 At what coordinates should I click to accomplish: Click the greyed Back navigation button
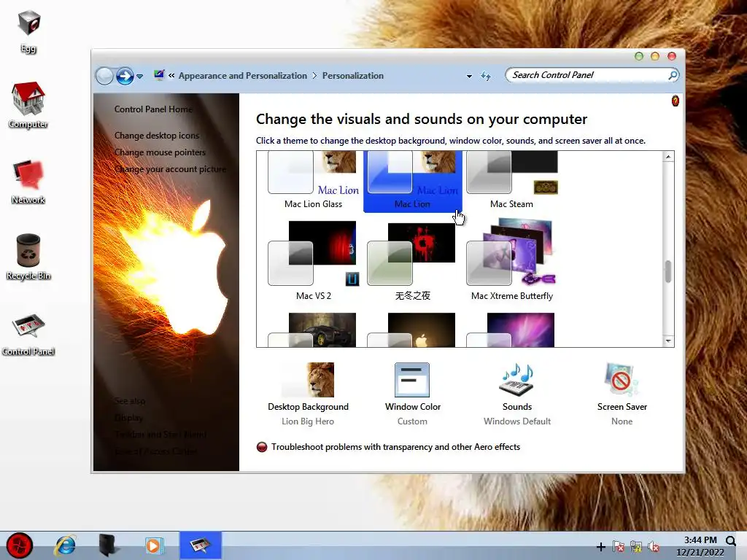104,76
